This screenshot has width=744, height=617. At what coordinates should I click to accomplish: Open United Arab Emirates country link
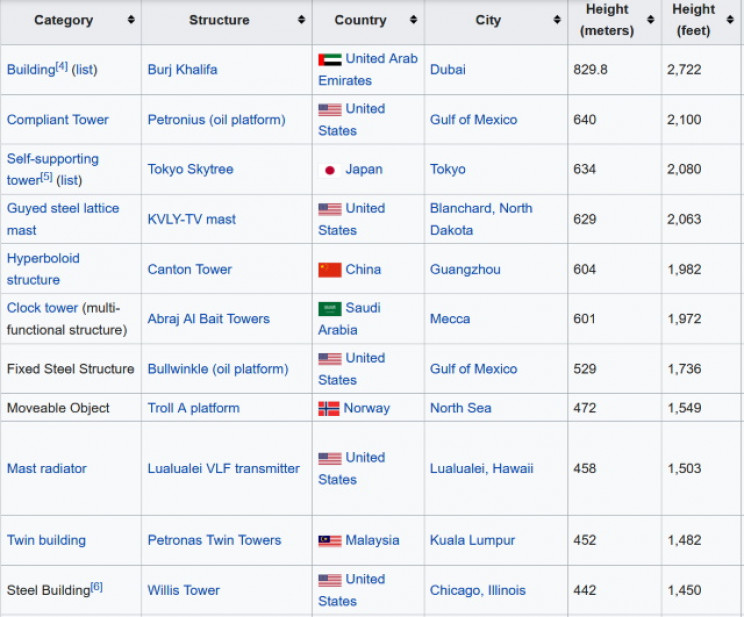(x=368, y=69)
